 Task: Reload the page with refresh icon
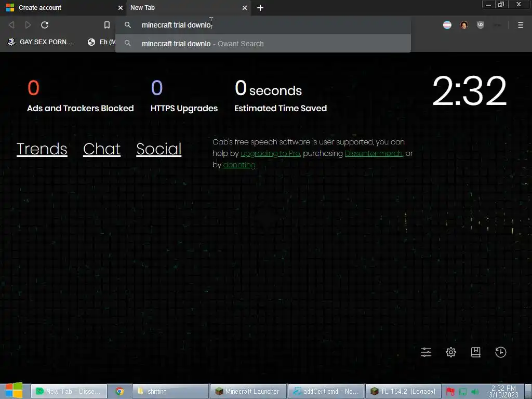coord(45,25)
